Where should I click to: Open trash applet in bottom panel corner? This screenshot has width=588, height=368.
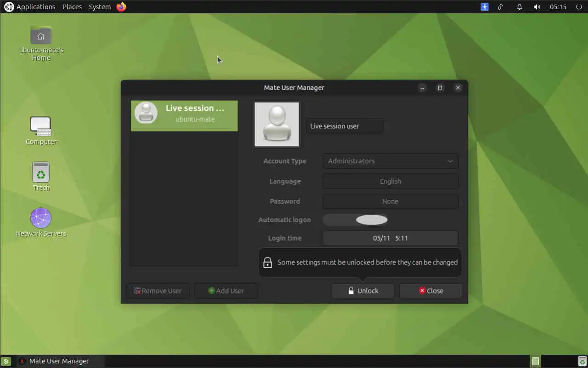tap(582, 362)
